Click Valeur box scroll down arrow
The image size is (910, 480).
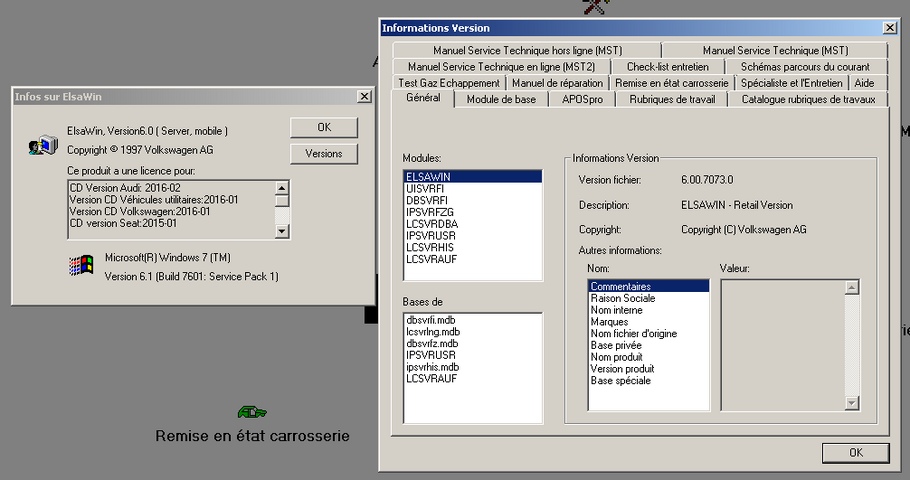tap(851, 403)
